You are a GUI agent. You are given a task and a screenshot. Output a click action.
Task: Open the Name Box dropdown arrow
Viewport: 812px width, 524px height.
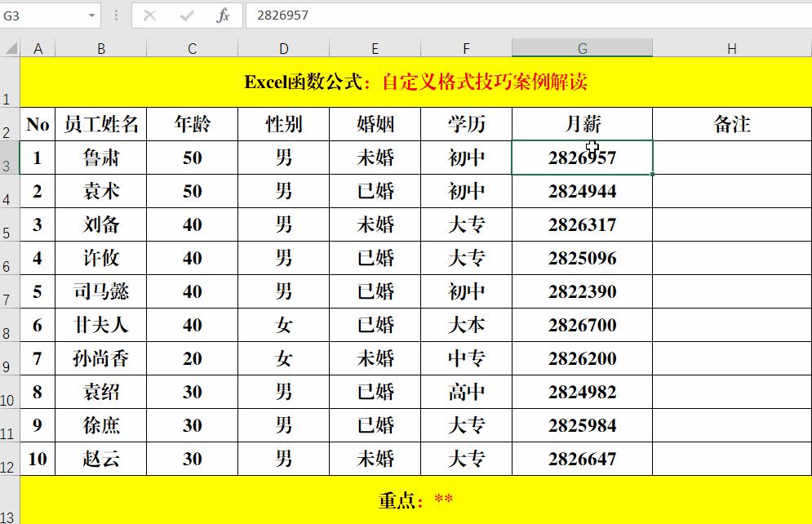pos(90,15)
